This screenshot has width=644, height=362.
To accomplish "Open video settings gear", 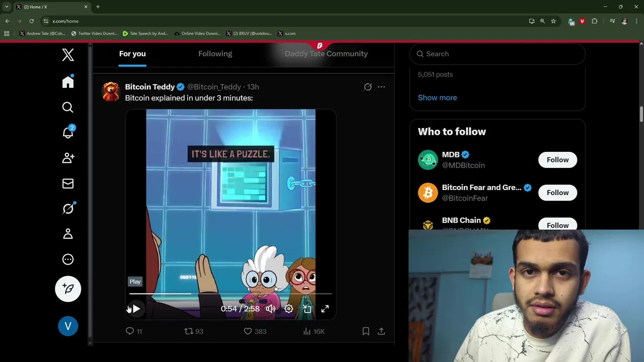I will (289, 309).
